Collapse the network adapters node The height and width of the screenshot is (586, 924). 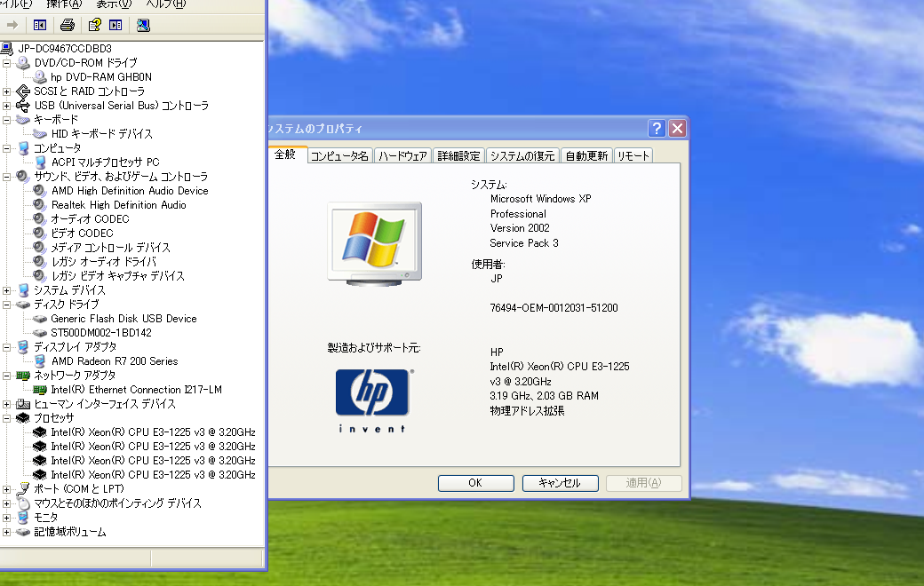pos(6,376)
